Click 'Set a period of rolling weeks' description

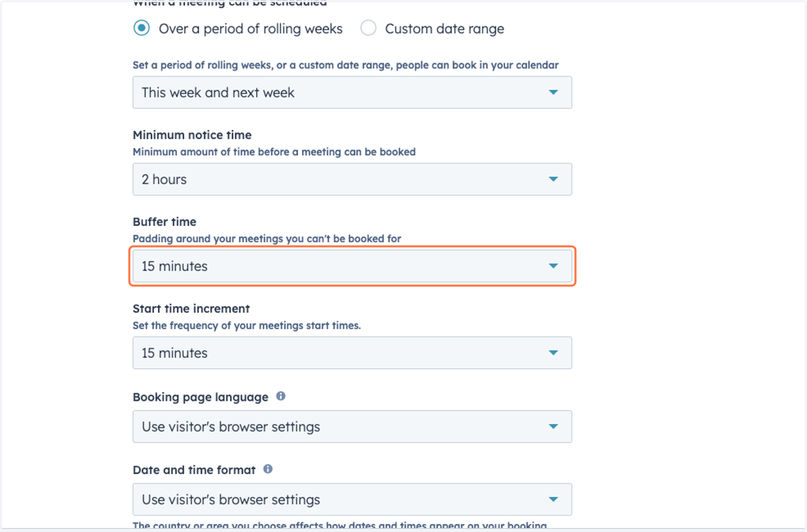coord(346,65)
